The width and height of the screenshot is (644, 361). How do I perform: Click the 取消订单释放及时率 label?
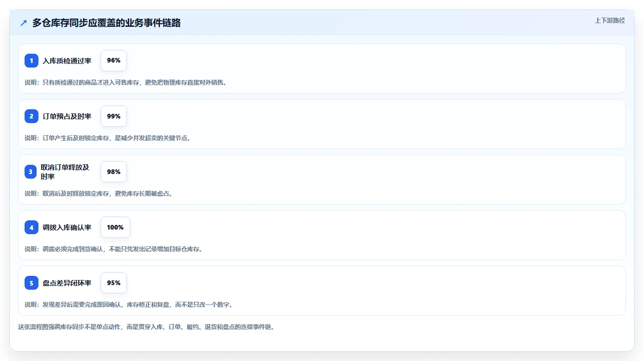coord(65,172)
